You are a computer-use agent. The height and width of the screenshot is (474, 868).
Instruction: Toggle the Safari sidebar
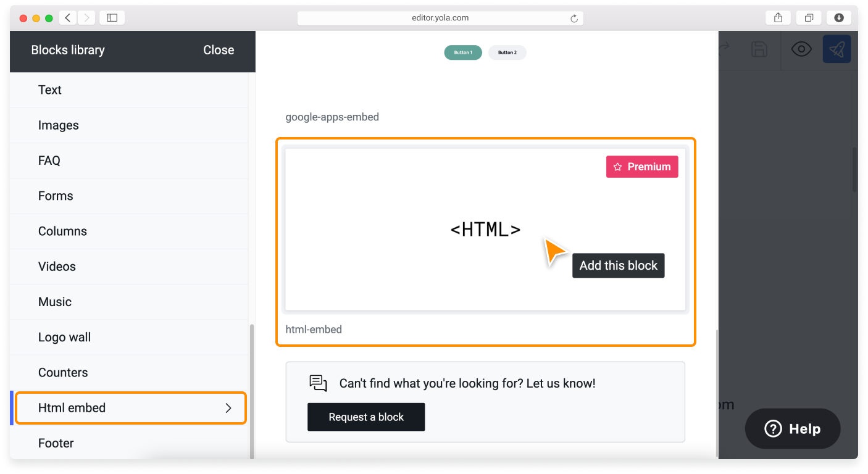point(112,17)
